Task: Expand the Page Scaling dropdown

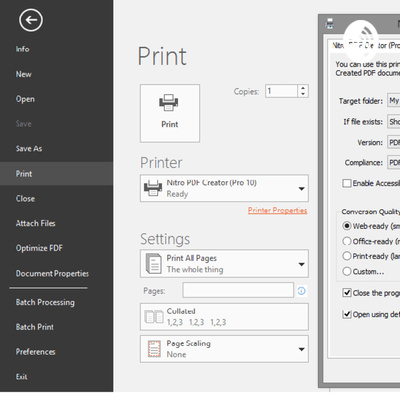Action: click(x=224, y=349)
